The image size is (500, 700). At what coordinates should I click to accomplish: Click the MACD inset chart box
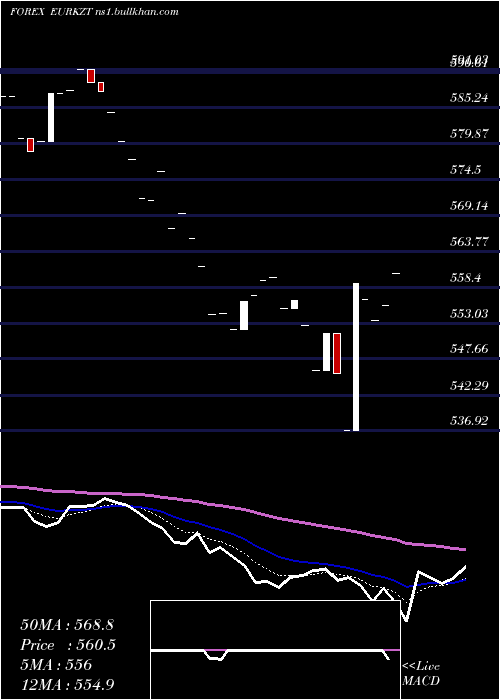click(x=275, y=650)
